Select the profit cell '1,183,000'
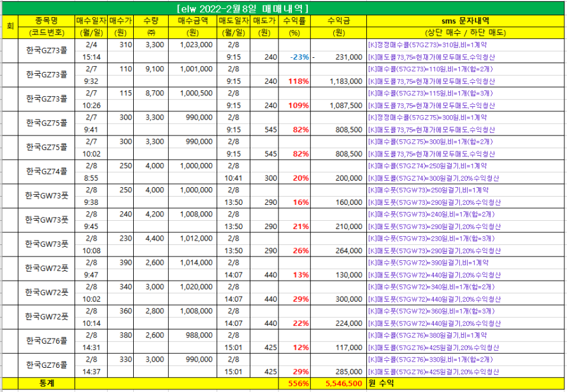Image resolution: width=567 pixels, height=392 pixels. (338, 81)
